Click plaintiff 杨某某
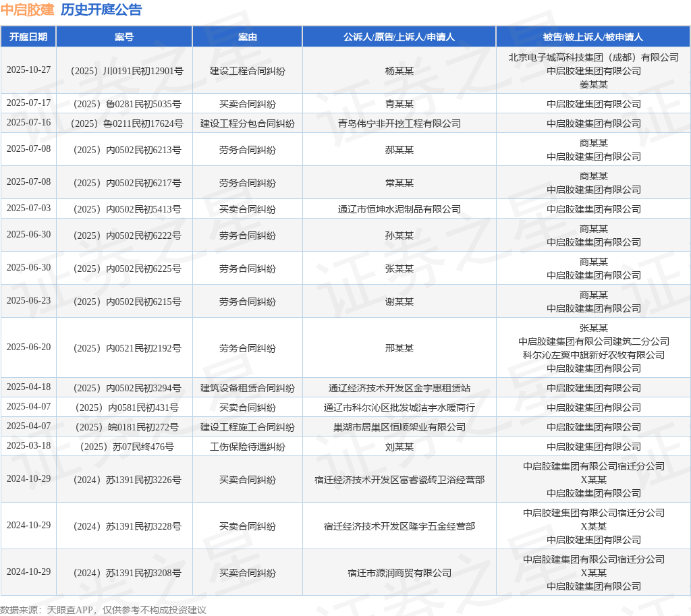691x616 pixels. pyautogui.click(x=399, y=71)
